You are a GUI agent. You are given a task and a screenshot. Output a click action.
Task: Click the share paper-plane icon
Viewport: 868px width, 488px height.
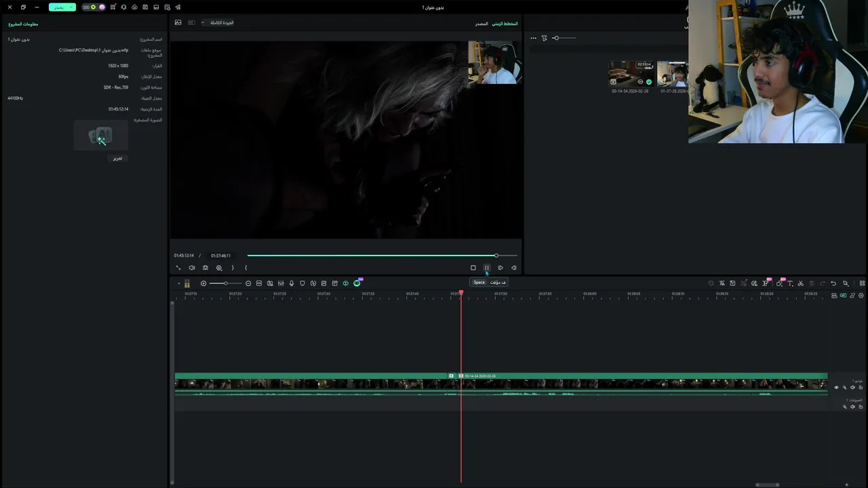[178, 7]
